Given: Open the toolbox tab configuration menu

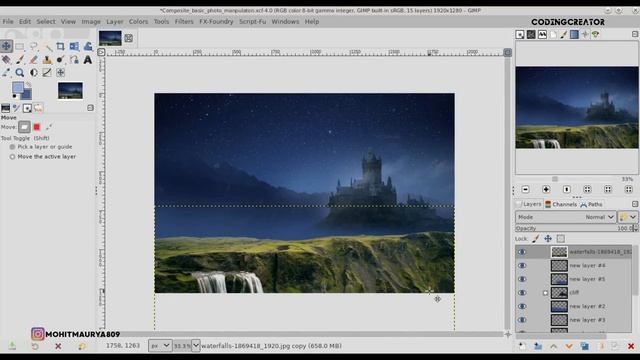Looking at the screenshot, I should click(90, 108).
